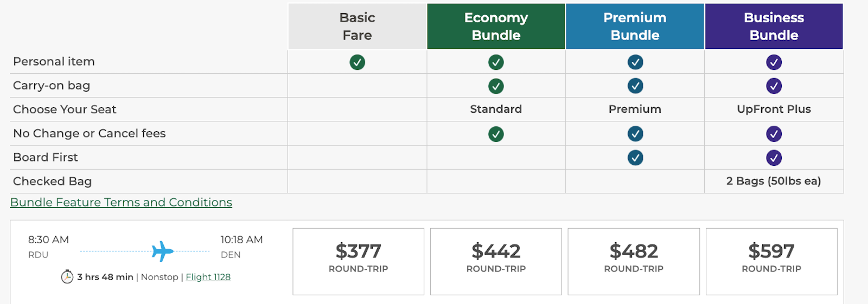Click Business Bundle Carry-on bag checkmark

coord(774,86)
